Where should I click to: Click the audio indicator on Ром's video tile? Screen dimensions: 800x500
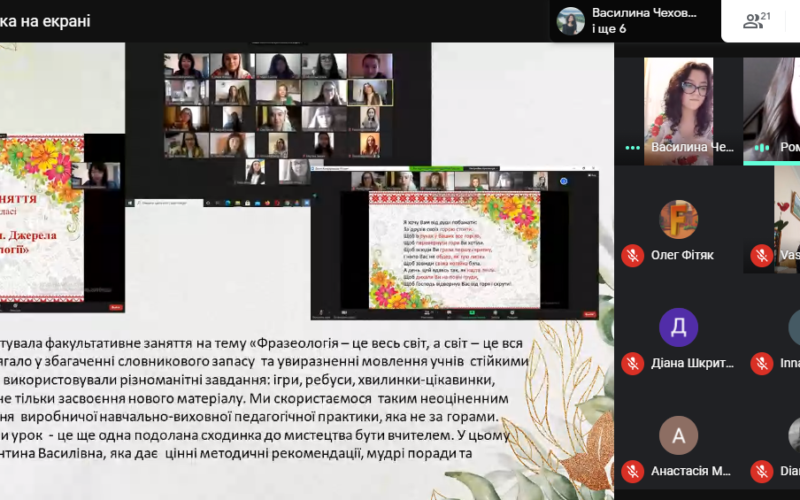point(761,147)
